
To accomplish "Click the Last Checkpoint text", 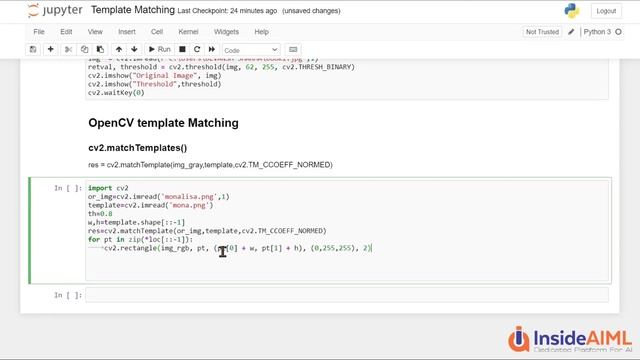I will pos(227,11).
